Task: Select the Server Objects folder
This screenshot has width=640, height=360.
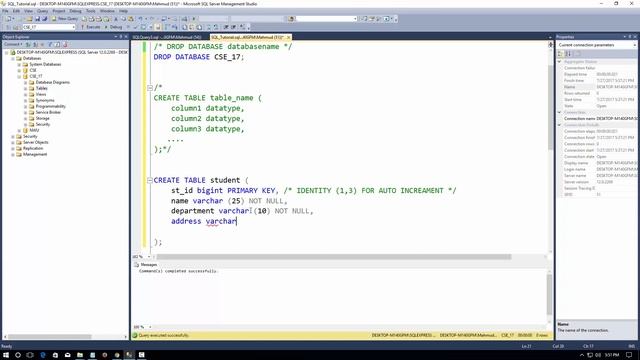Action: (35, 142)
